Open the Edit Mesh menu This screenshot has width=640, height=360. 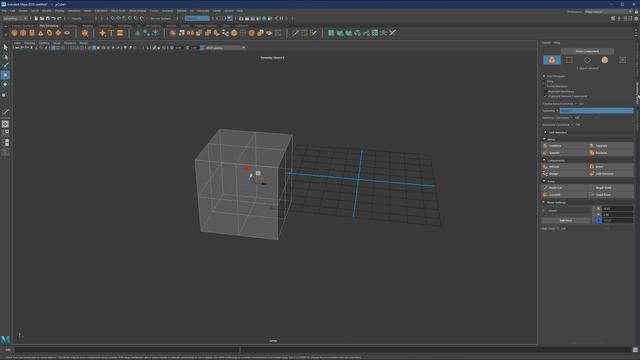(x=101, y=11)
